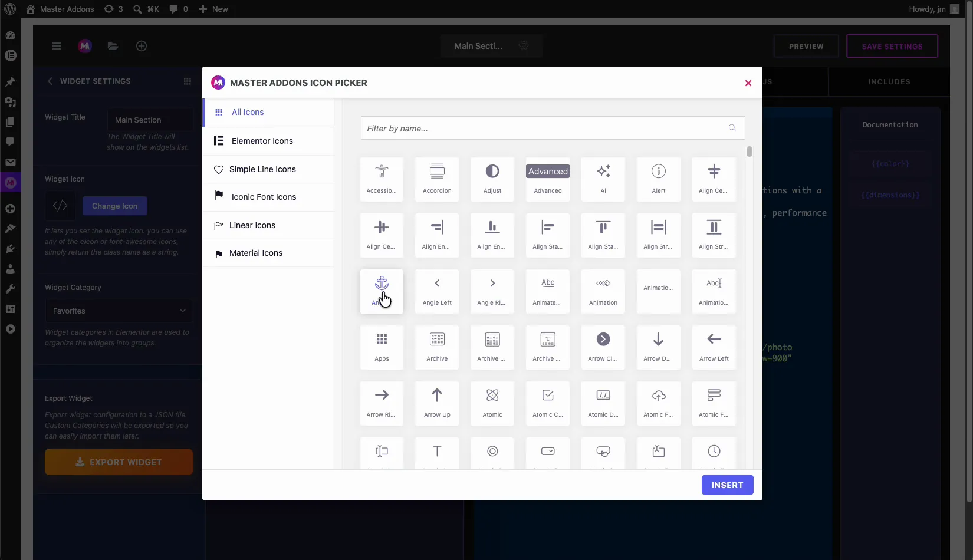Open the hamburger menu in editor toolbar

coord(57,46)
